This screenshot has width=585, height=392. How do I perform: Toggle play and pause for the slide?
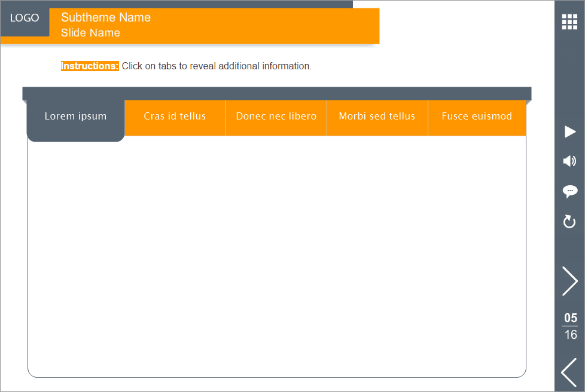[569, 132]
